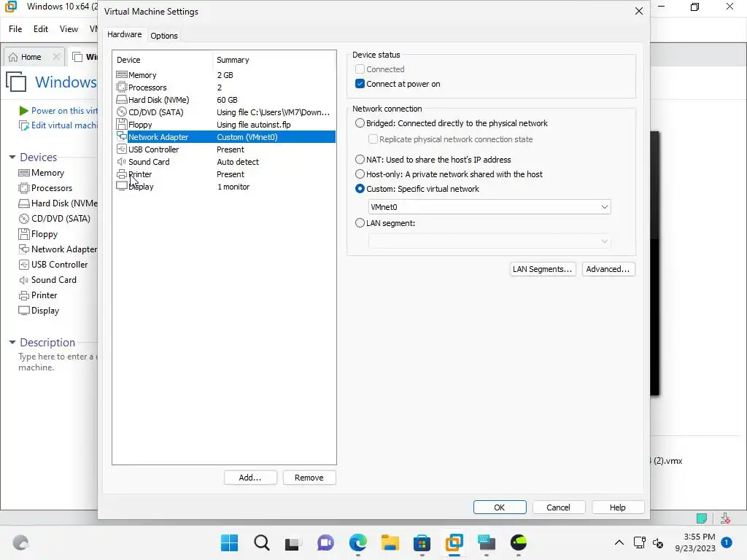
Task: Click the Memory icon in main window Devices panel
Action: (24, 173)
